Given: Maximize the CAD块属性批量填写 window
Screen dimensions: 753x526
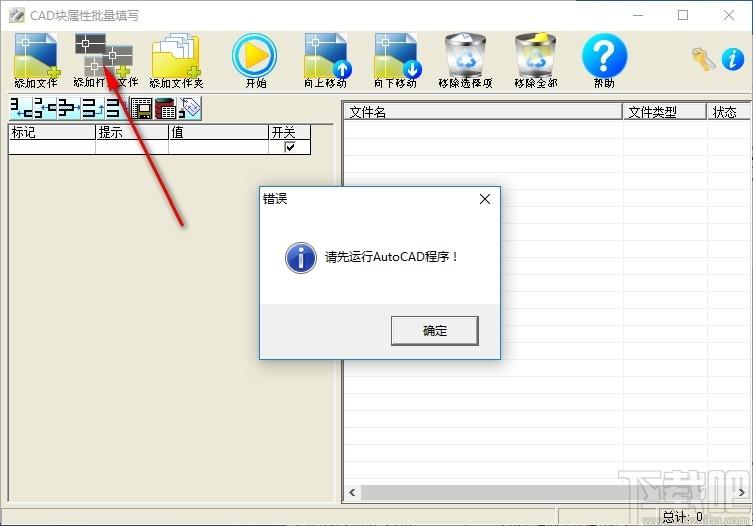Looking at the screenshot, I should 683,15.
